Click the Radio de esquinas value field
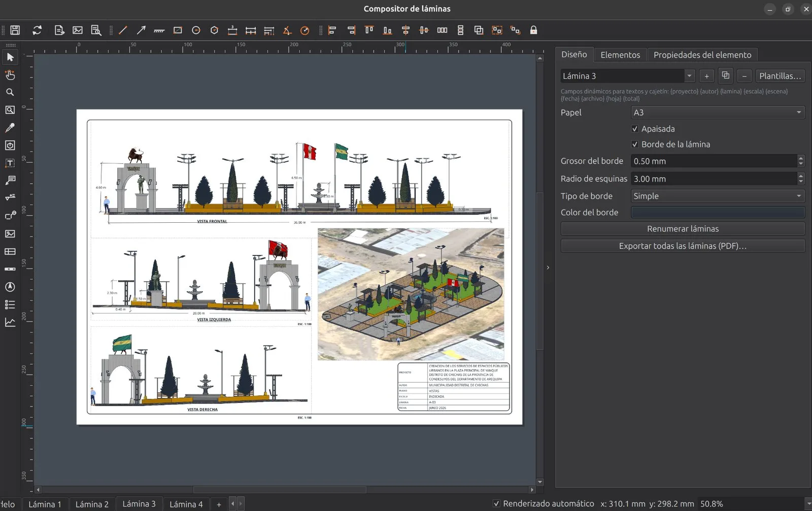This screenshot has width=812, height=511. pyautogui.click(x=714, y=179)
